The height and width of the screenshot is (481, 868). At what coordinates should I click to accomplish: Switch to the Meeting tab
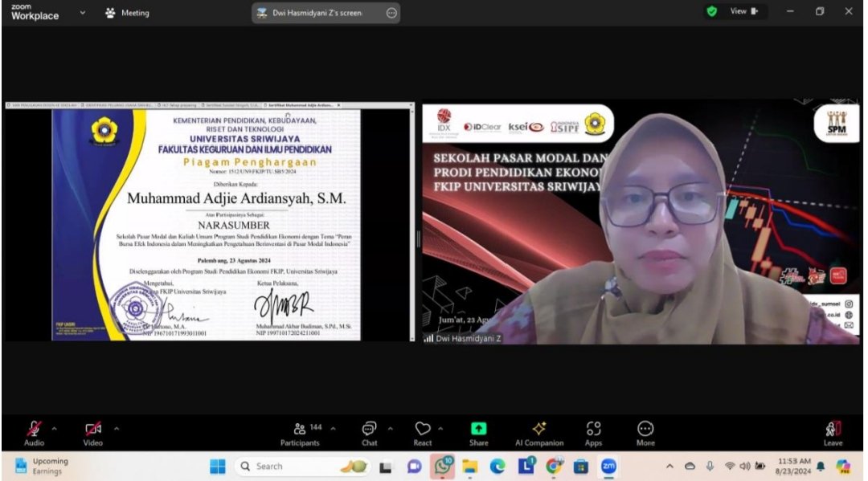pyautogui.click(x=127, y=13)
